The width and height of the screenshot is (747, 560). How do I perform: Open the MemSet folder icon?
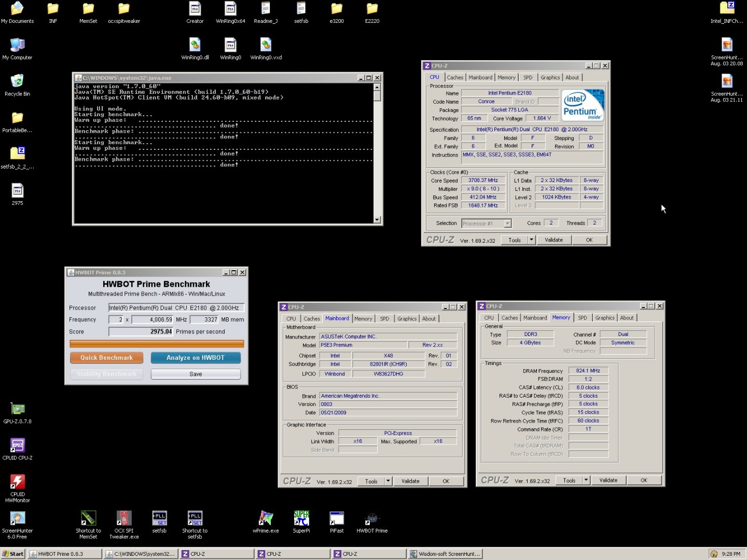(88, 12)
